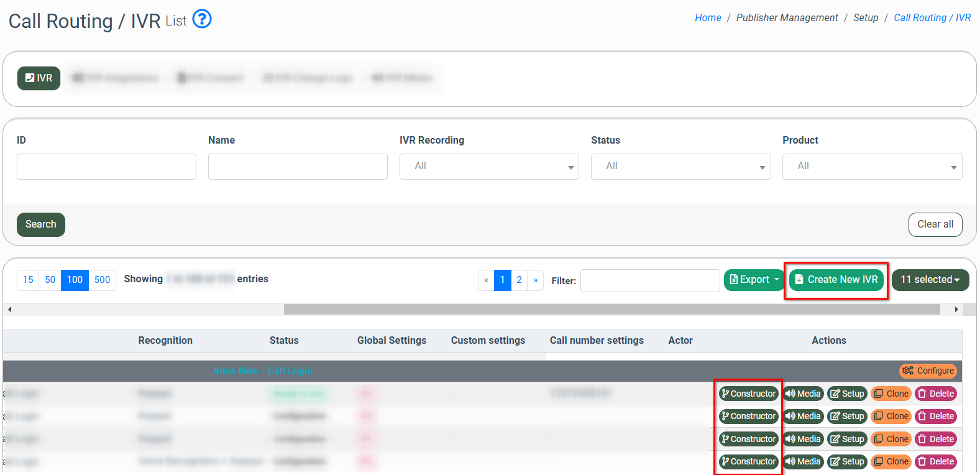Delete the first IVR row
Screen dimensions: 980x475
pyautogui.click(x=935, y=394)
